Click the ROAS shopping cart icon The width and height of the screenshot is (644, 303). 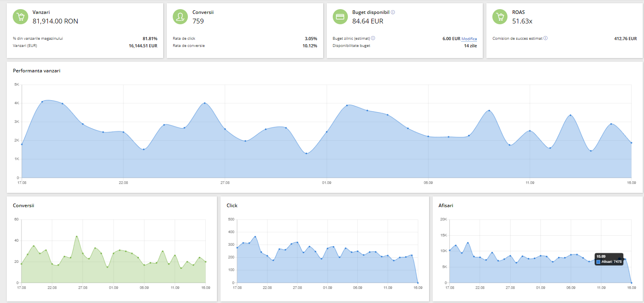(x=500, y=17)
